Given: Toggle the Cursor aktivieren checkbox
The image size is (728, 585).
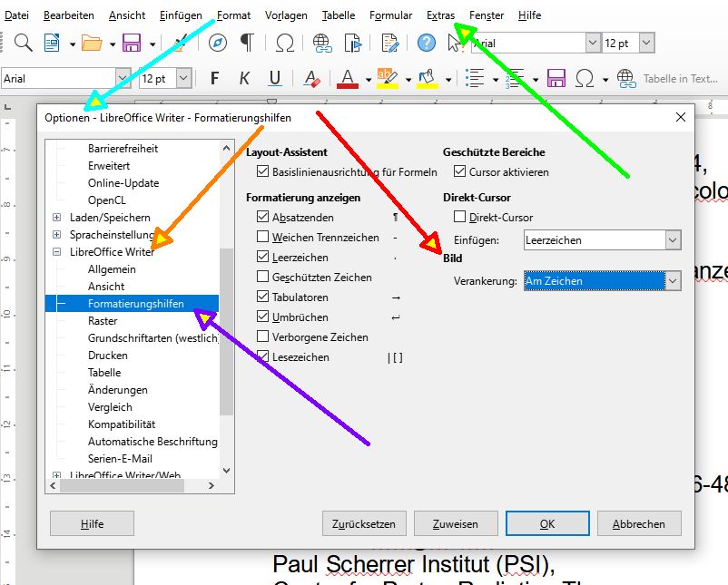Looking at the screenshot, I should click(x=459, y=171).
